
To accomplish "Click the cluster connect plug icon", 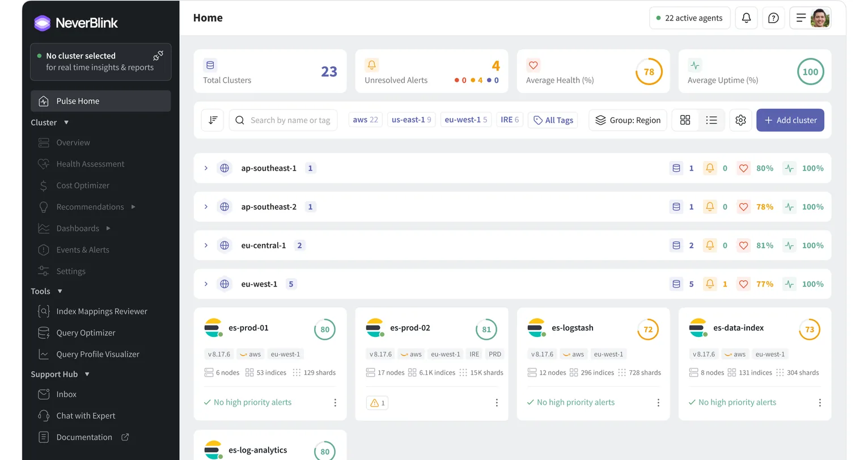I will (x=158, y=56).
